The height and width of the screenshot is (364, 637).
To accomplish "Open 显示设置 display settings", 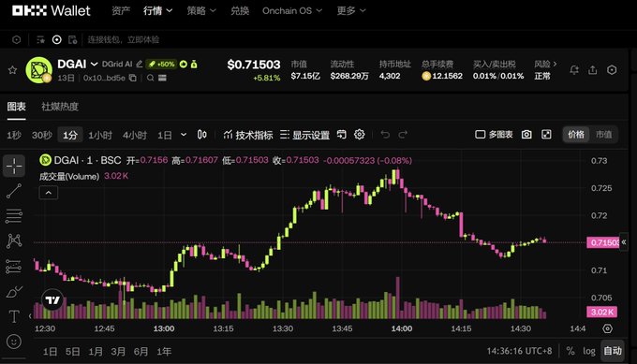I will 304,135.
